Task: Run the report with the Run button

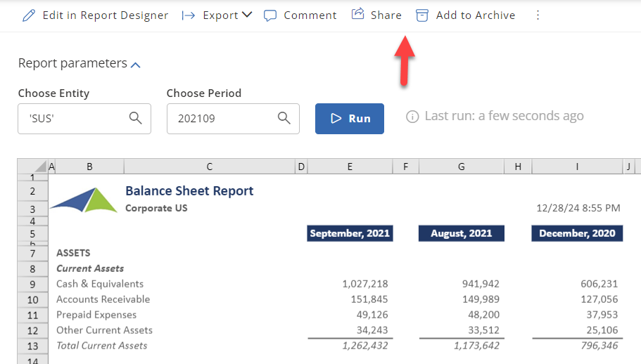Action: 350,118
